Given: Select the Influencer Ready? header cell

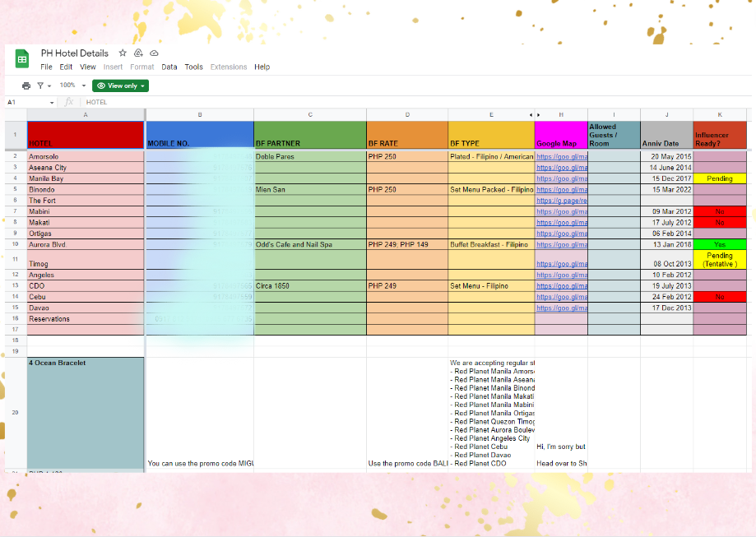Looking at the screenshot, I should coord(720,135).
